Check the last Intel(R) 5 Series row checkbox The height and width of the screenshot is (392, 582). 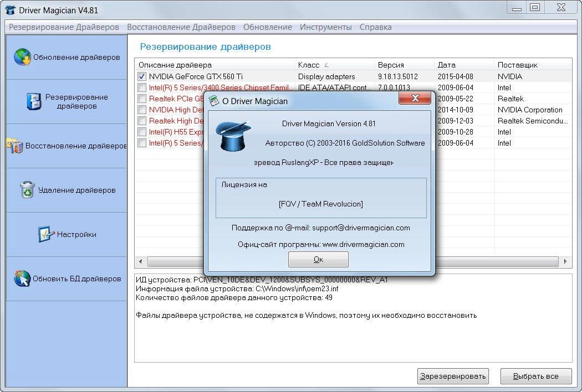[x=141, y=143]
